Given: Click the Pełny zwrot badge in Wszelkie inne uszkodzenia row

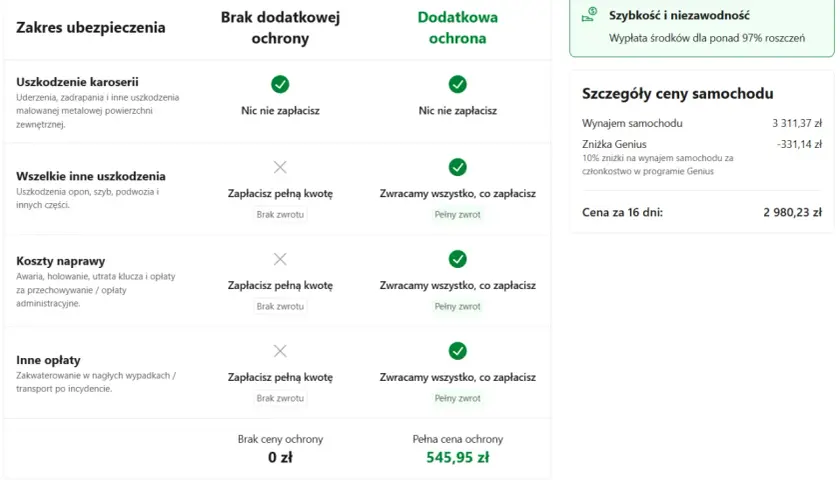Looking at the screenshot, I should 458,214.
